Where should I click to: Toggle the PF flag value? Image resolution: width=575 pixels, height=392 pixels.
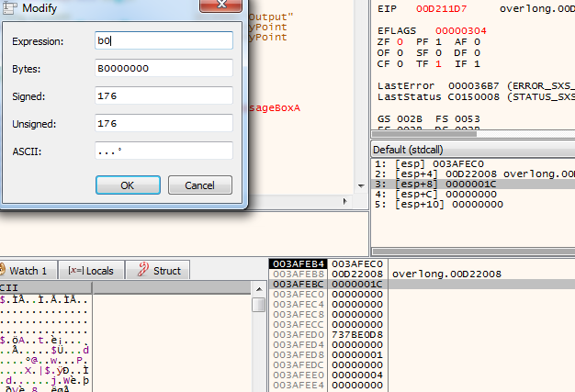438,41
